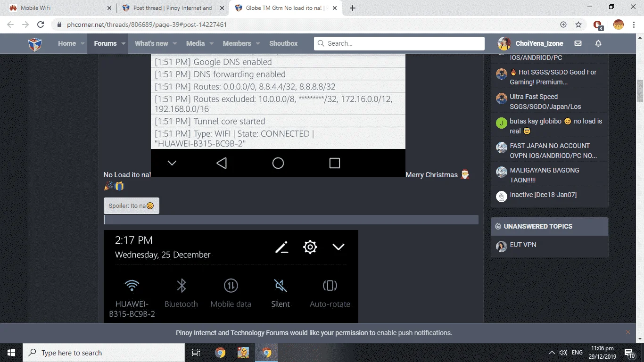Open the Shoutbox nav item
644x362 pixels.
click(283, 43)
